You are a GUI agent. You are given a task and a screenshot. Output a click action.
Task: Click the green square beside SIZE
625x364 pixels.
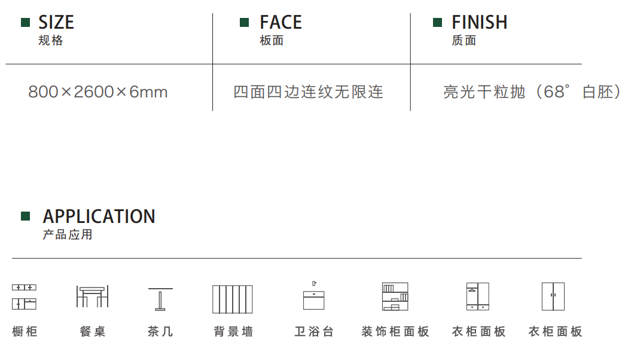click(x=26, y=22)
